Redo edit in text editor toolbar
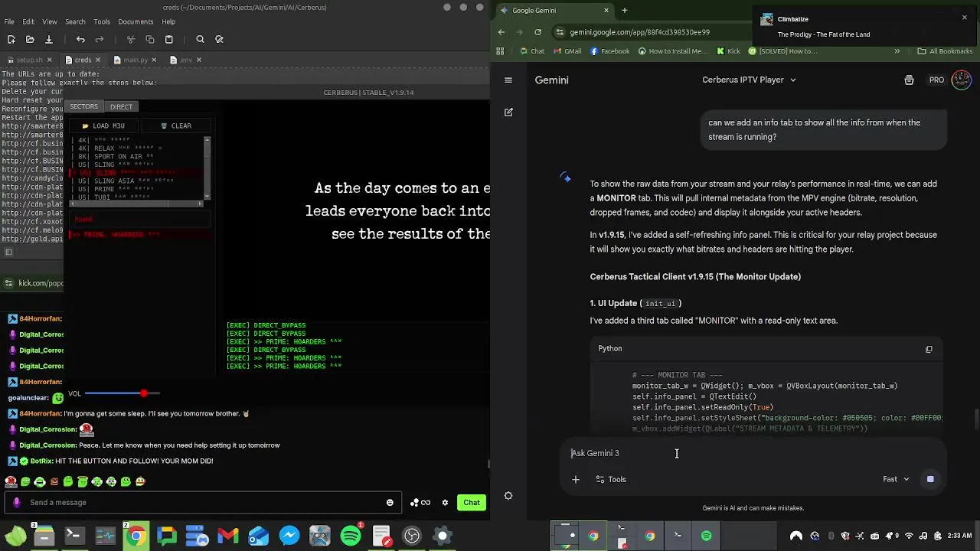980x551 pixels. pyautogui.click(x=100, y=39)
